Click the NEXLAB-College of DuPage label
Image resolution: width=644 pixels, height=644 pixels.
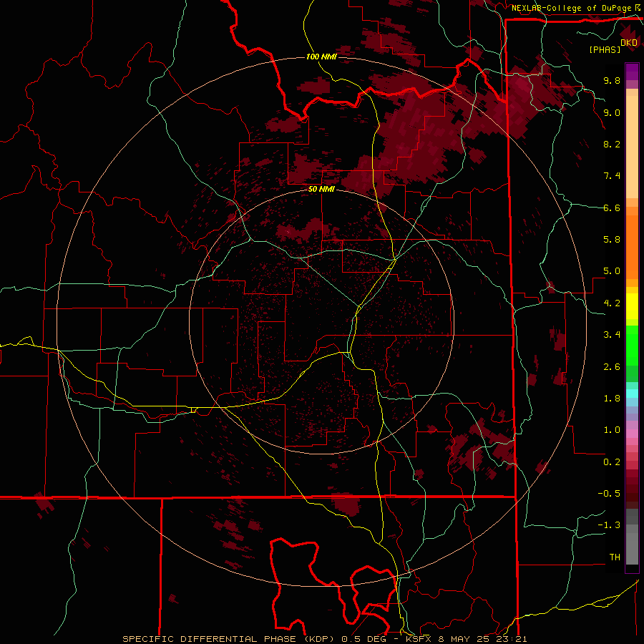click(571, 8)
